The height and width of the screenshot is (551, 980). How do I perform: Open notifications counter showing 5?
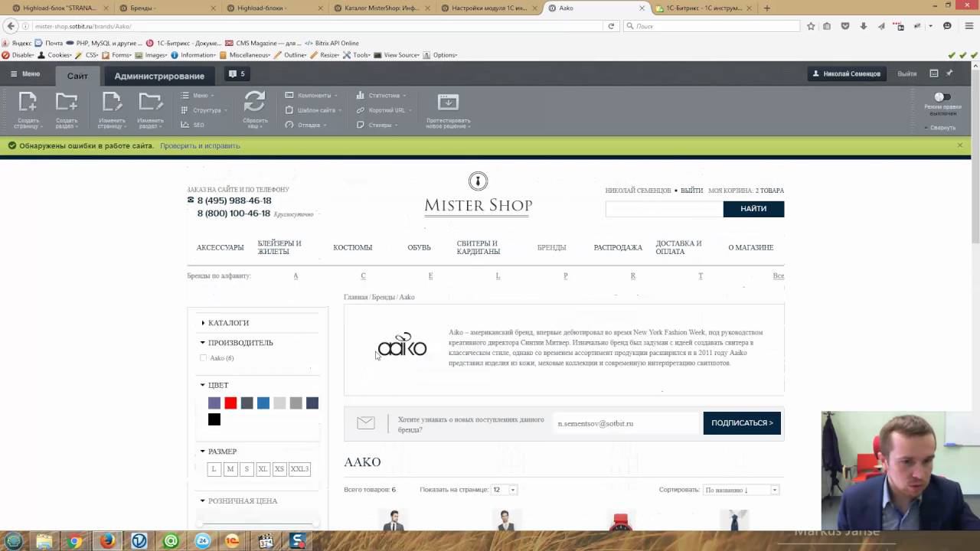click(237, 74)
